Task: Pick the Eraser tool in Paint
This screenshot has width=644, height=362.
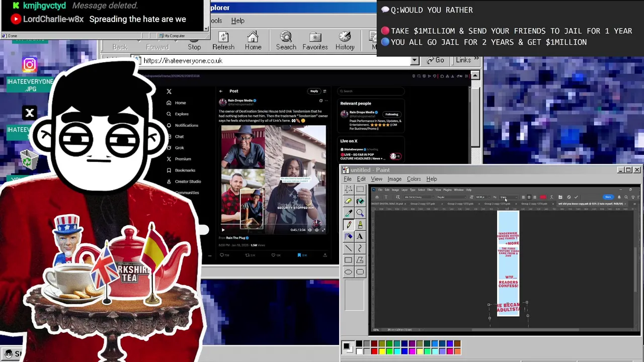Action: tap(348, 201)
